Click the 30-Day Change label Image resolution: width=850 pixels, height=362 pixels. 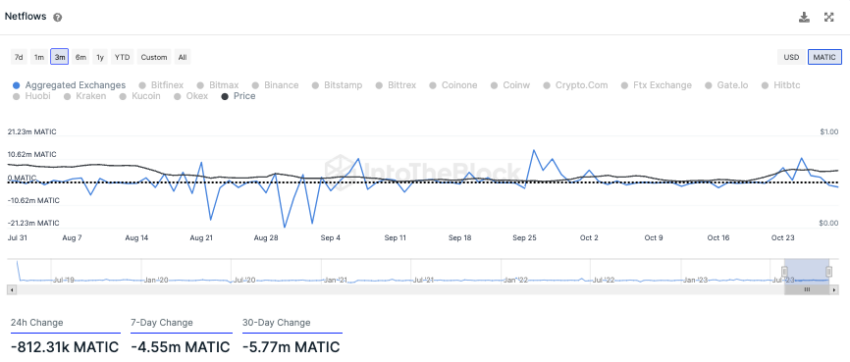point(276,322)
